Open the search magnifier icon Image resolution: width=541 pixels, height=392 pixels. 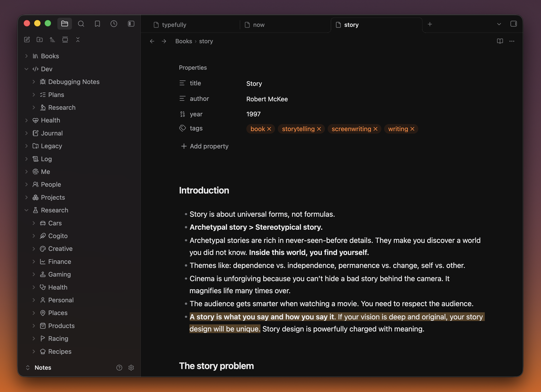[x=81, y=24]
